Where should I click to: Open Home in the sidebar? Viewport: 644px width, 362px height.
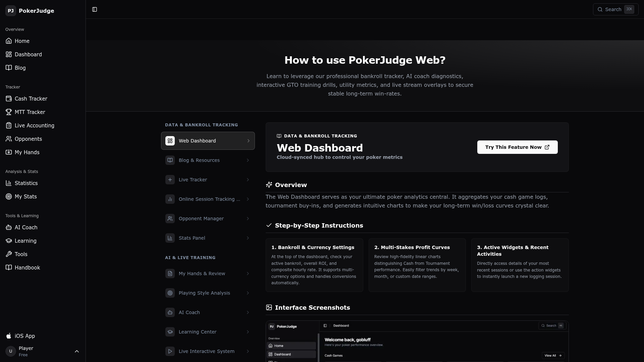[43, 41]
